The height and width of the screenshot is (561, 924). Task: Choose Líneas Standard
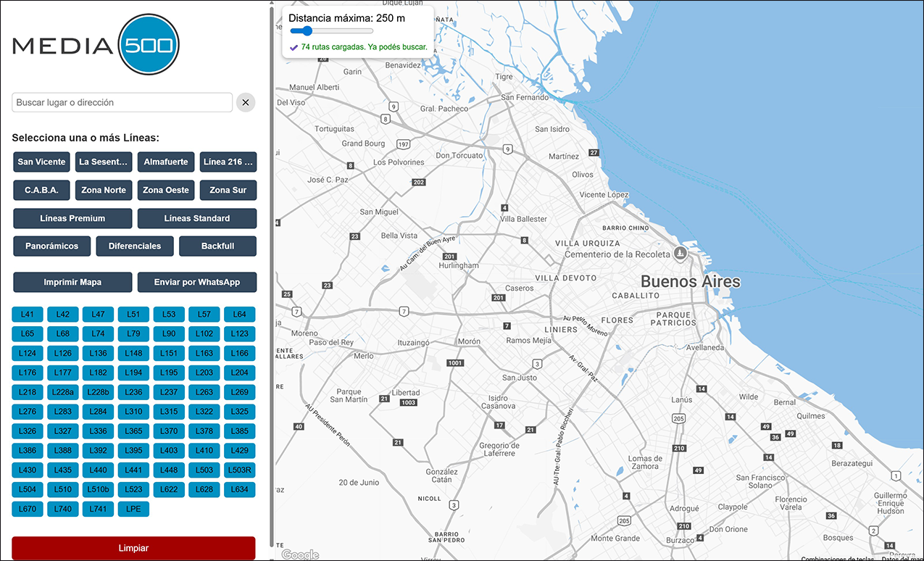point(197,218)
